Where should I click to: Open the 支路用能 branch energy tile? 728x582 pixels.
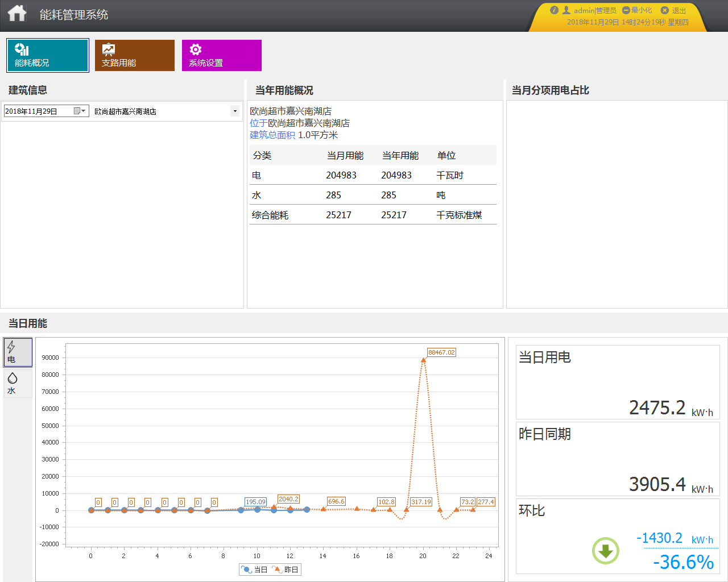click(134, 56)
